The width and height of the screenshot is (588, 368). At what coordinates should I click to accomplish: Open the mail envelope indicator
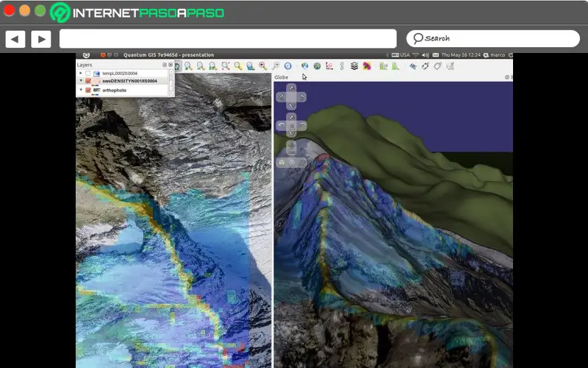pyautogui.click(x=435, y=54)
